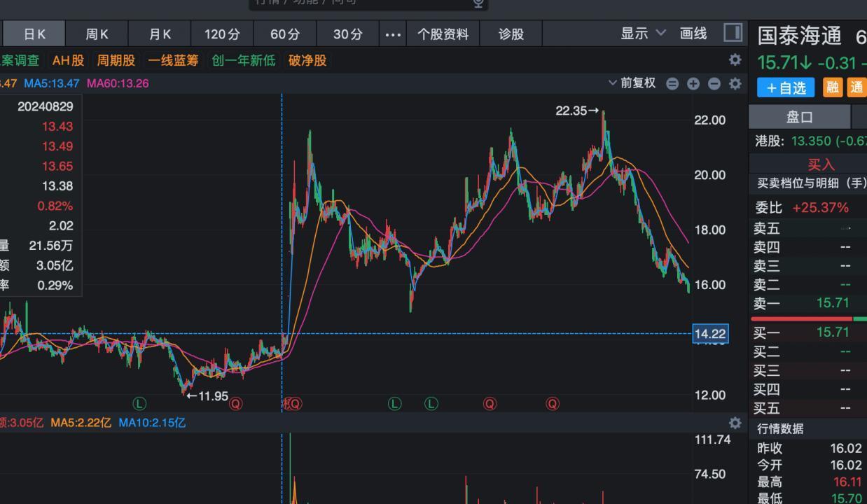Click the 20240829 date in tooltip
The height and width of the screenshot is (504, 867).
46,106
